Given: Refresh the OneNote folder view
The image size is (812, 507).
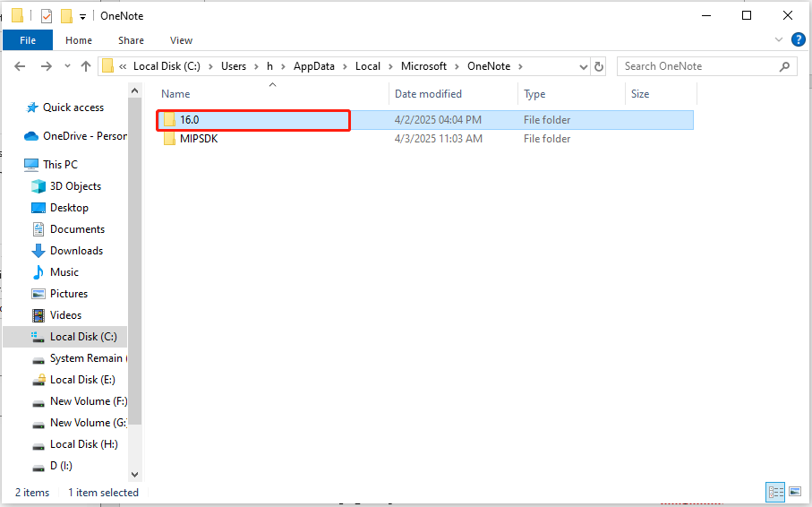Looking at the screenshot, I should pyautogui.click(x=599, y=67).
